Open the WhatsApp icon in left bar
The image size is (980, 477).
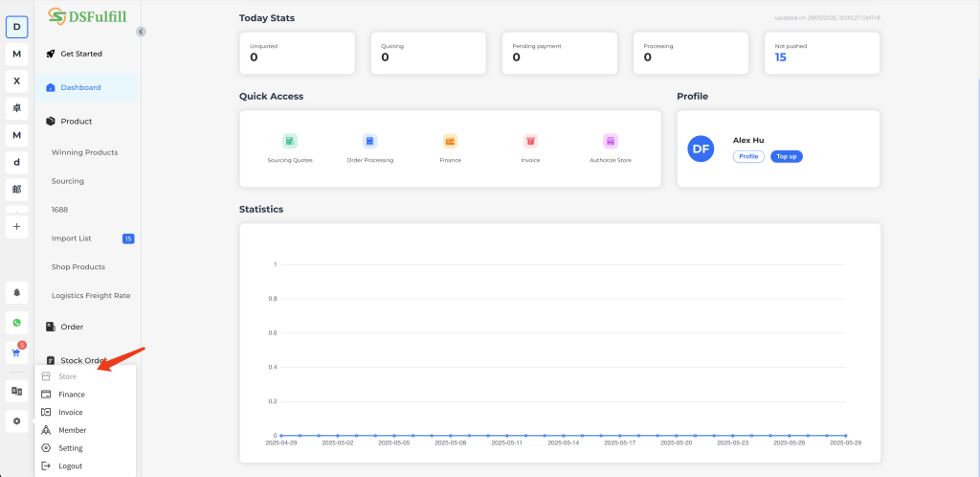pos(16,322)
